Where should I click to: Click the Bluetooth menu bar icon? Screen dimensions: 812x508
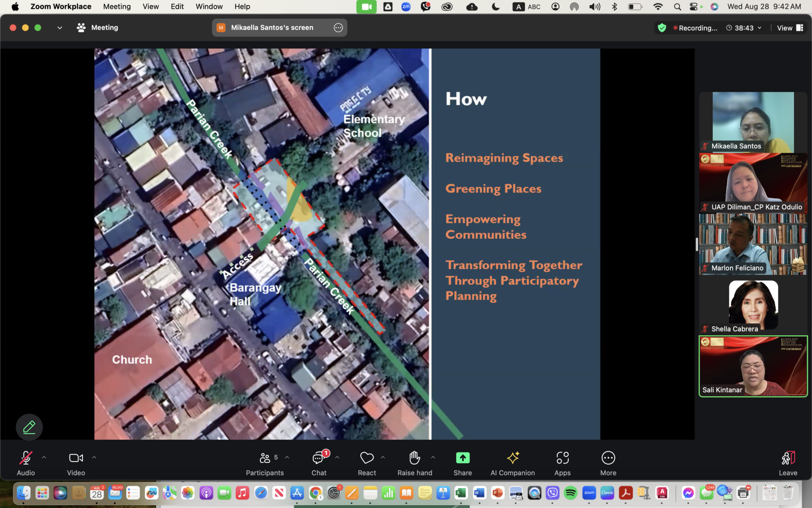[x=614, y=7]
